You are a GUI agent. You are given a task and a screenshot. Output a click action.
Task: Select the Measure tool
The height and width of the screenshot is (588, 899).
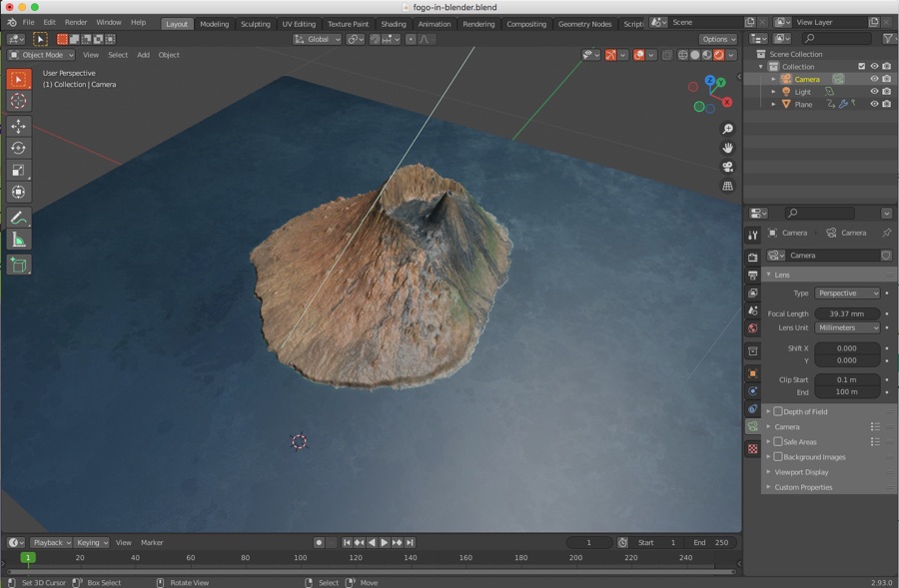[19, 240]
